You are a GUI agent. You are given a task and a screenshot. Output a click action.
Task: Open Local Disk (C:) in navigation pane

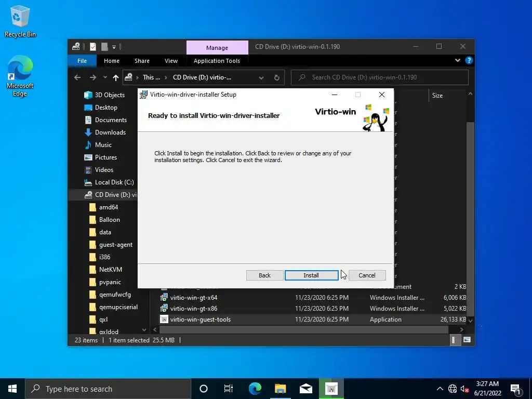point(109,182)
